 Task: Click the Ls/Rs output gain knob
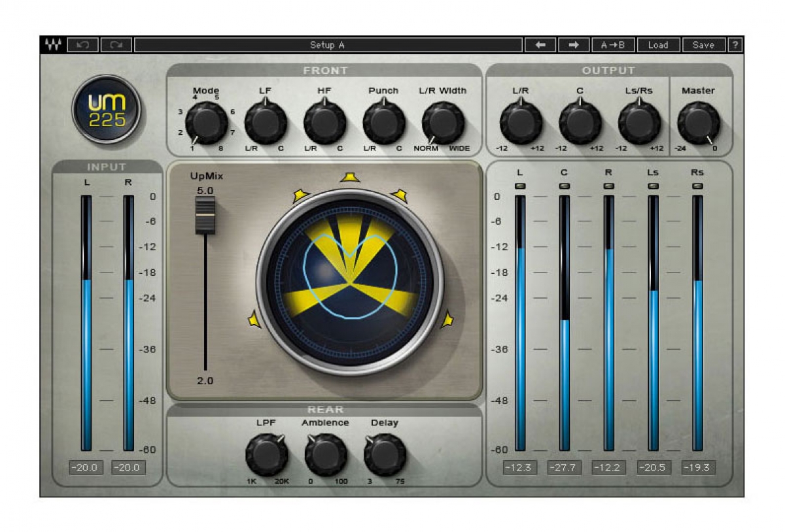[x=639, y=123]
